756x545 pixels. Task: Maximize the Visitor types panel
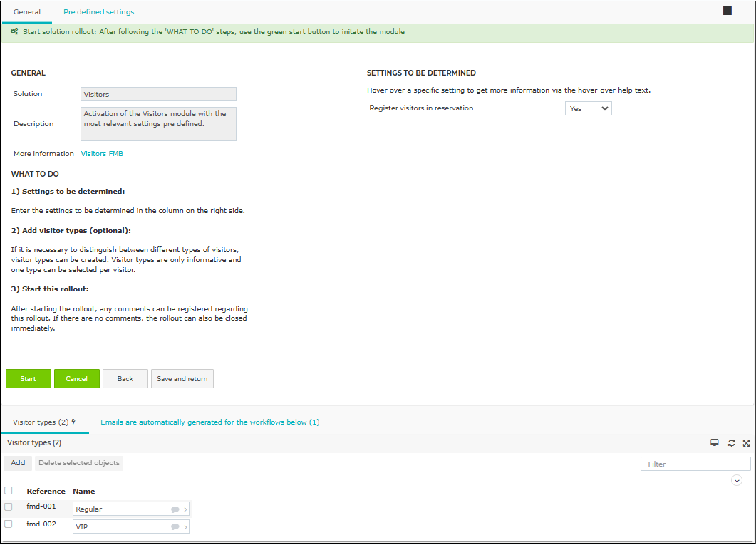pos(746,443)
